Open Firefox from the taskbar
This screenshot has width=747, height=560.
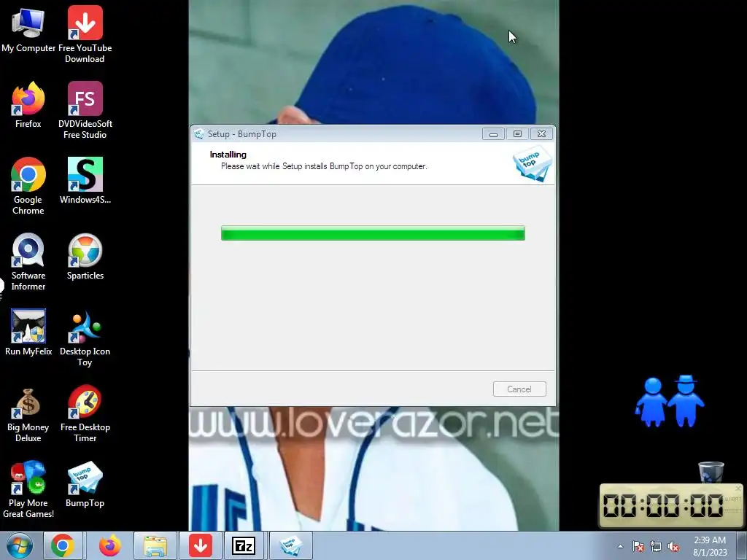109,545
